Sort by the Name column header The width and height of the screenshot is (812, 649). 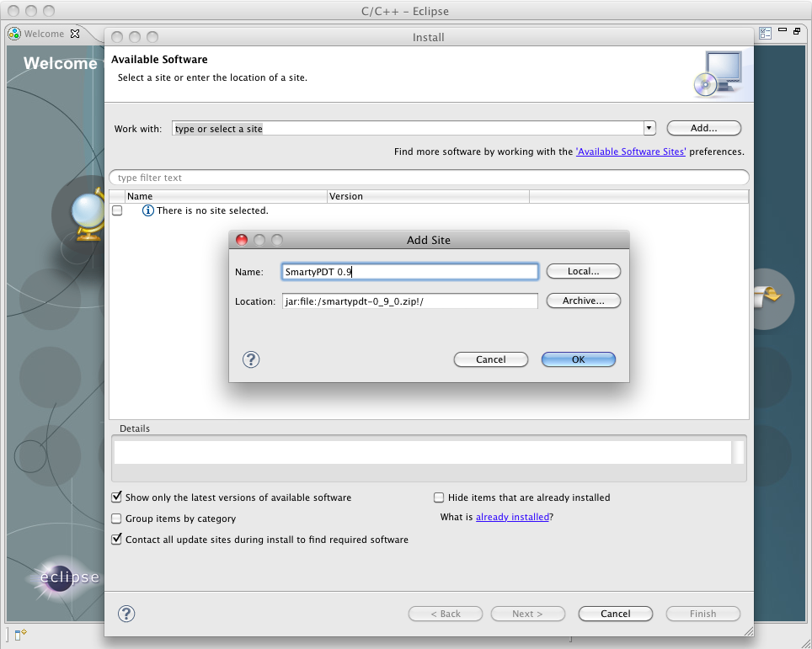[x=226, y=196]
